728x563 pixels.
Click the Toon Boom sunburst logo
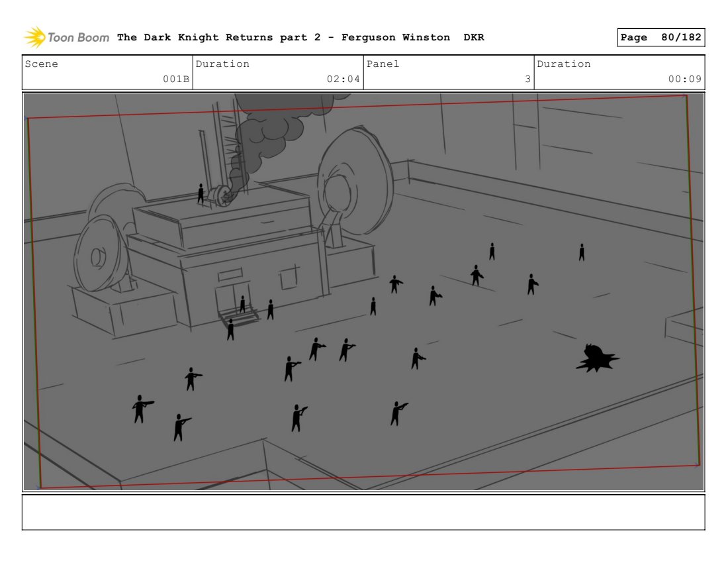point(35,37)
